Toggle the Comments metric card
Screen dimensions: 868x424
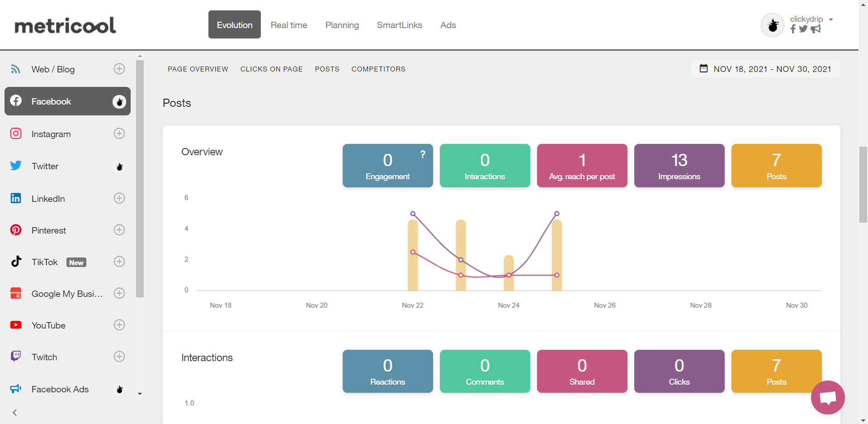coord(485,371)
